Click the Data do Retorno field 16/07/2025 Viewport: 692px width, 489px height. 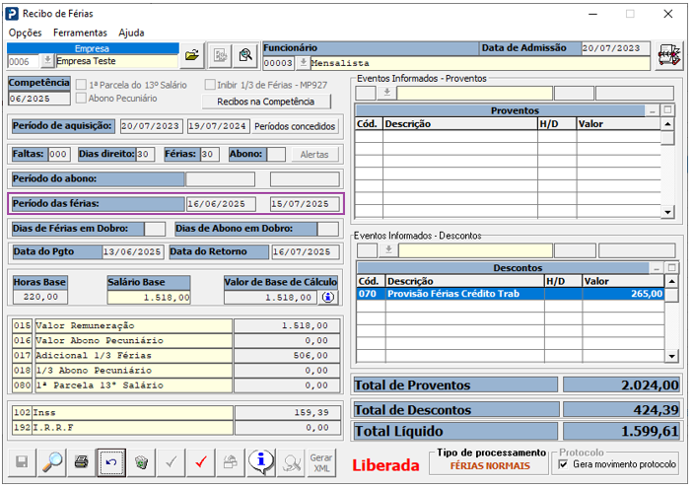305,252
